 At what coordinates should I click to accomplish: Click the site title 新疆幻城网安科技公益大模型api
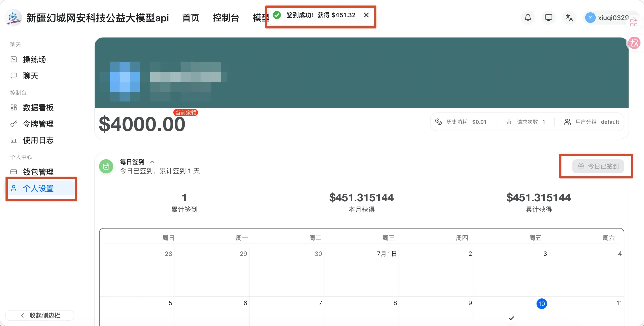pyautogui.click(x=98, y=18)
